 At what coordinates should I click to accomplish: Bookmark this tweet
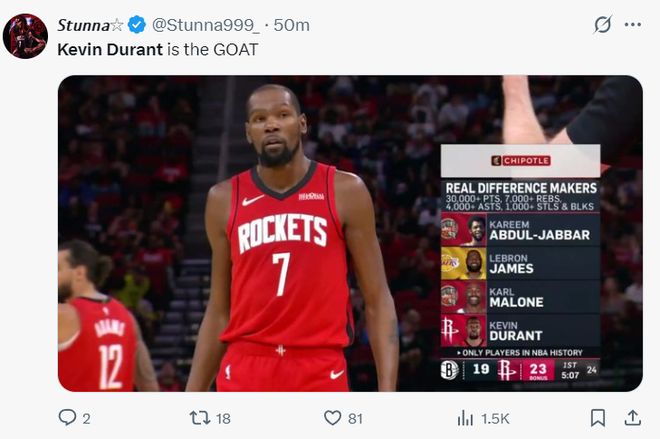597,418
